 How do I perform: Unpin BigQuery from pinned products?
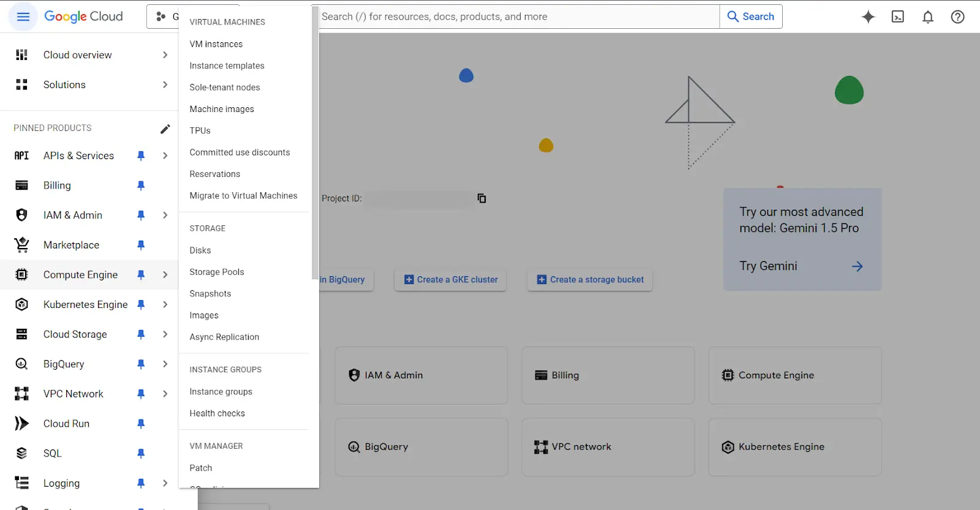click(141, 364)
